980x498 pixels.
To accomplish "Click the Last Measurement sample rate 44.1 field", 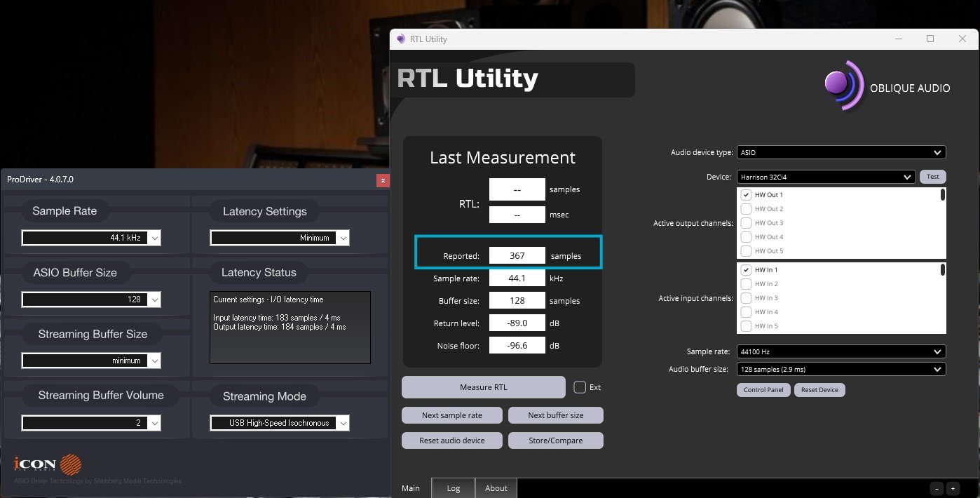I will tap(517, 278).
